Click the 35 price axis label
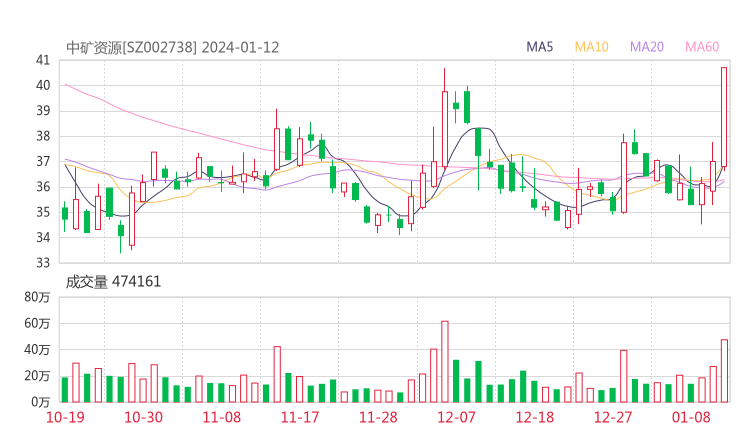 [x=43, y=212]
